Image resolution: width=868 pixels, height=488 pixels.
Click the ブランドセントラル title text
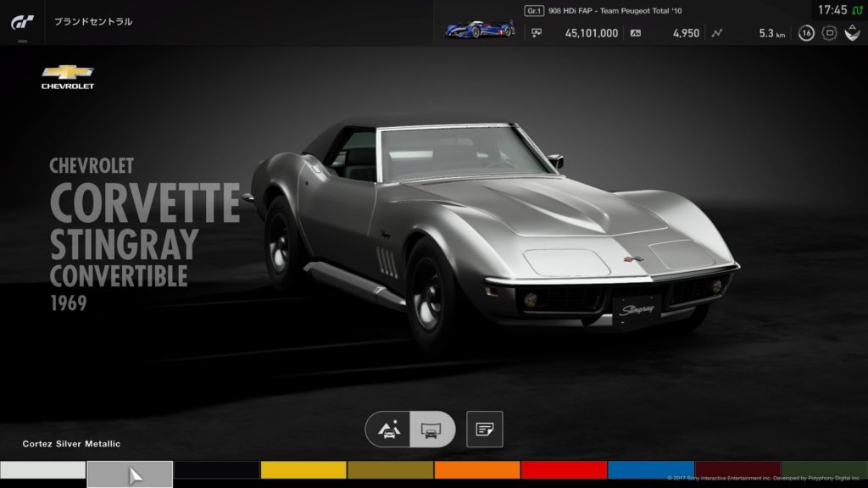93,21
